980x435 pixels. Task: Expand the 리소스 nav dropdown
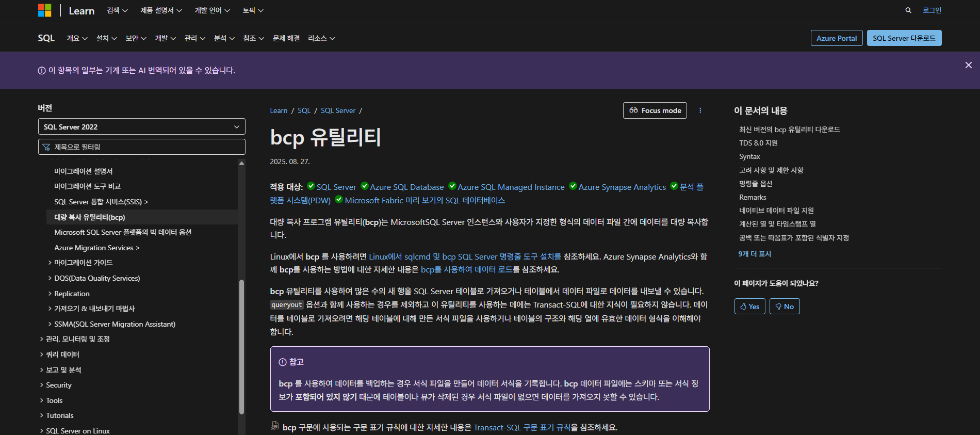pos(321,38)
